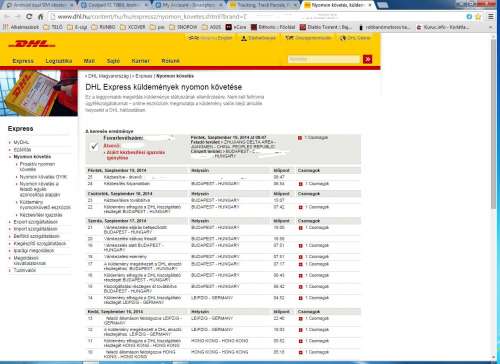Screen dimensions: 500x364
Task: Open the Karrier main menu item
Action: (140, 61)
